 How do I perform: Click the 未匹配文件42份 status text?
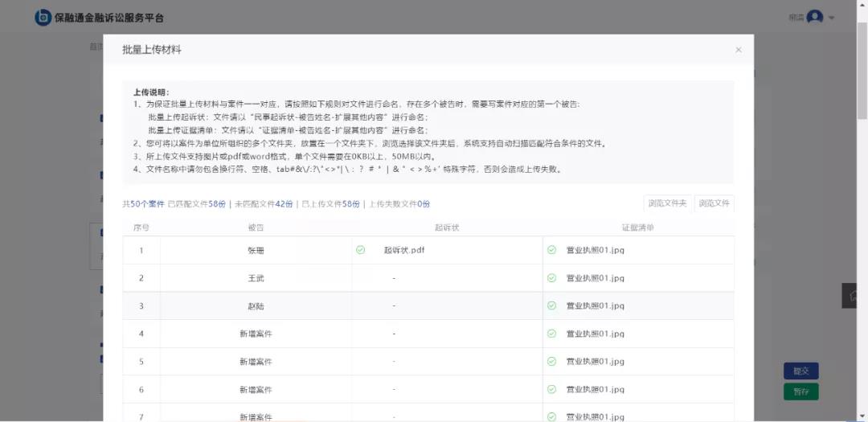264,204
